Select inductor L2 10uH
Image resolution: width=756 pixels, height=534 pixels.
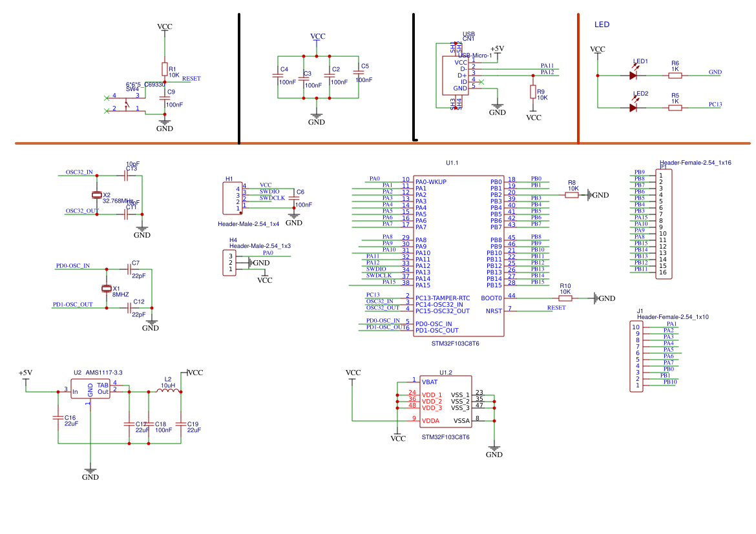pos(168,391)
